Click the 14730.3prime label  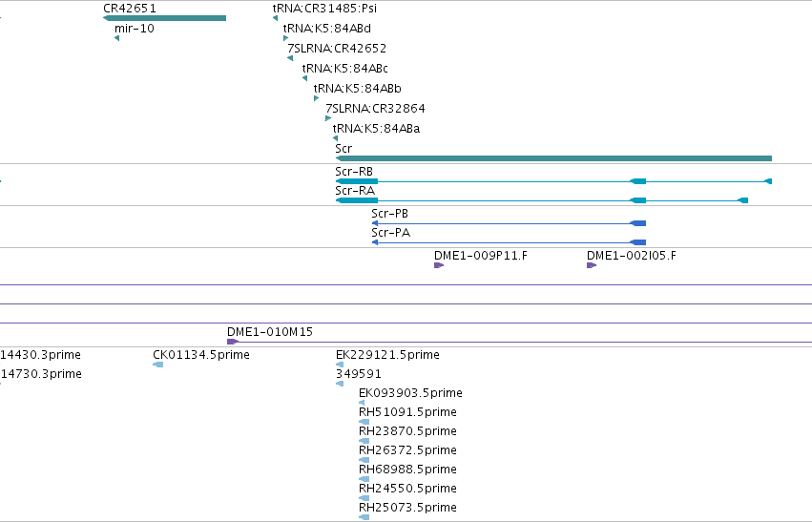click(x=40, y=374)
